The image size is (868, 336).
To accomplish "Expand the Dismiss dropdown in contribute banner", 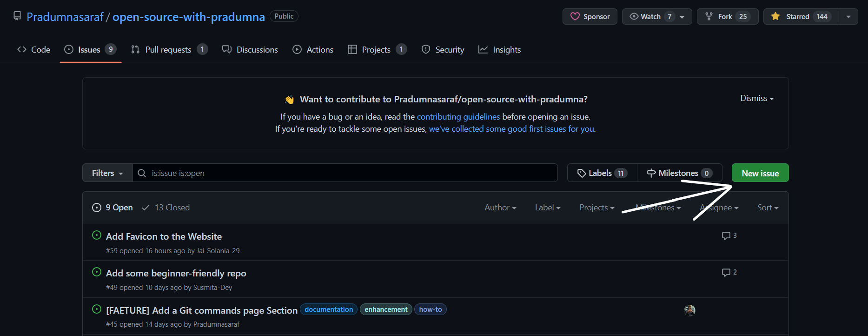I will click(x=757, y=98).
